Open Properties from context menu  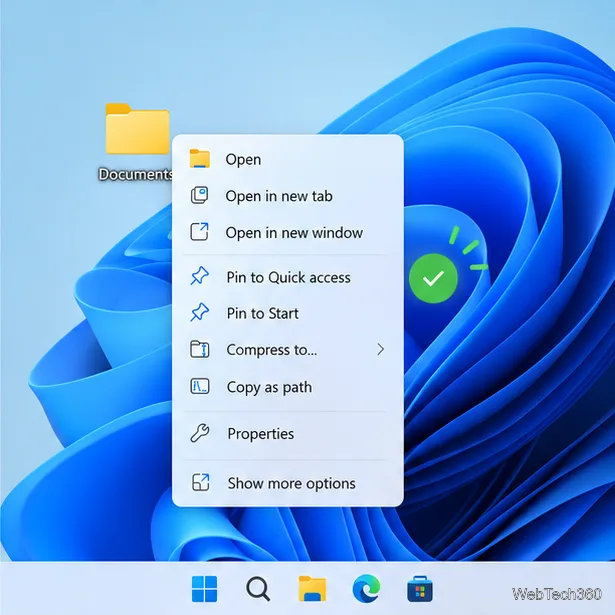[287, 433]
